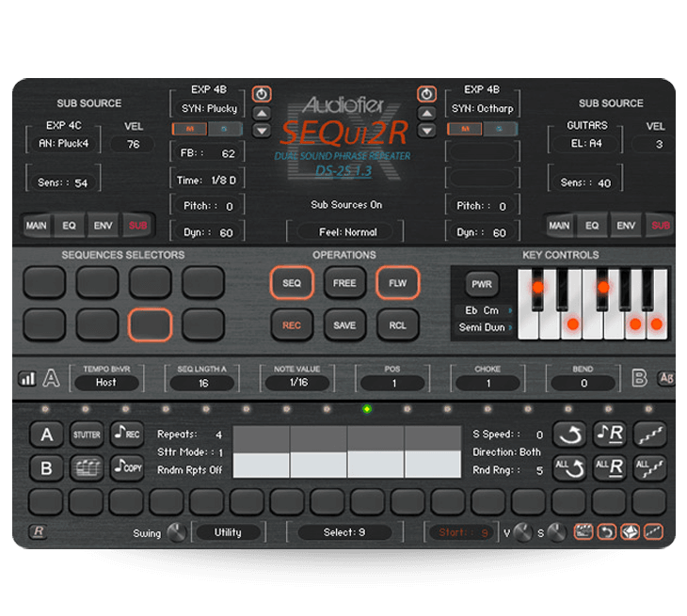Image resolution: width=687 pixels, height=616 pixels.
Task: Click the ALL R randomize button
Action: pos(610,467)
